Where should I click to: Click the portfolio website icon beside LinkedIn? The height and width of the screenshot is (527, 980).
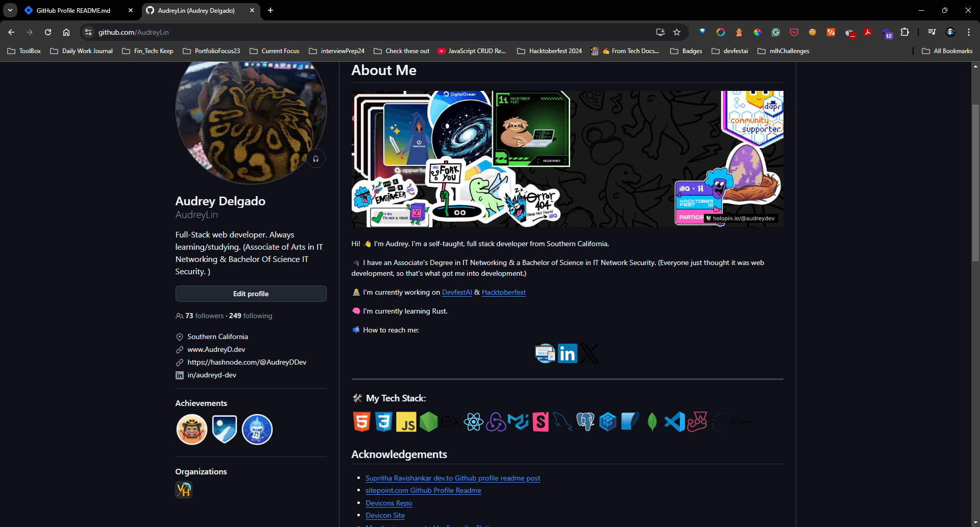pyautogui.click(x=545, y=353)
